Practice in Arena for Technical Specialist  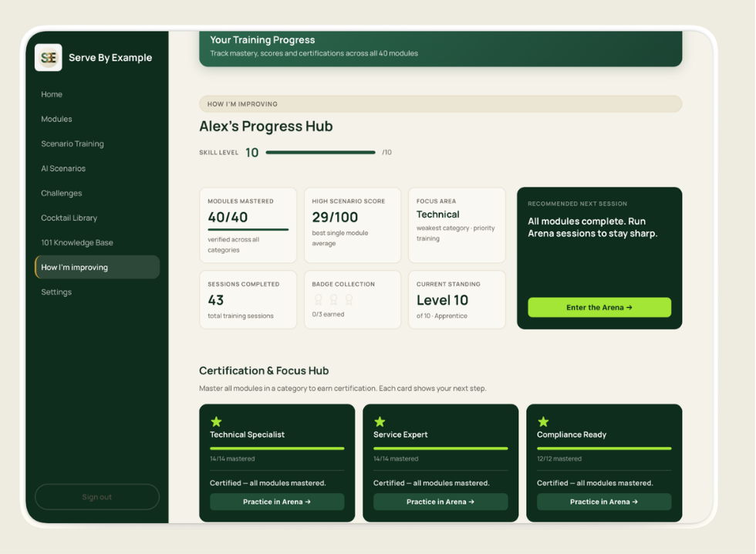277,502
